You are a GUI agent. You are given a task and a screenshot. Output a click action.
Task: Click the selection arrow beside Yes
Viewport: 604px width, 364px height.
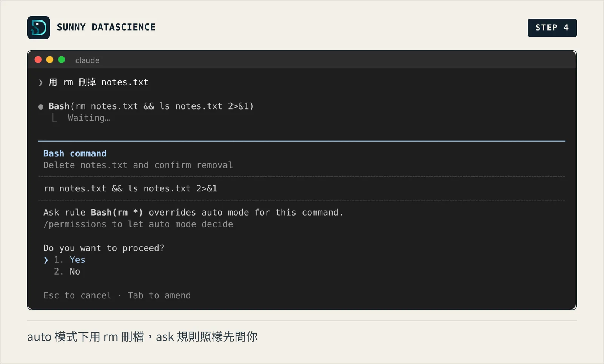pyautogui.click(x=46, y=260)
